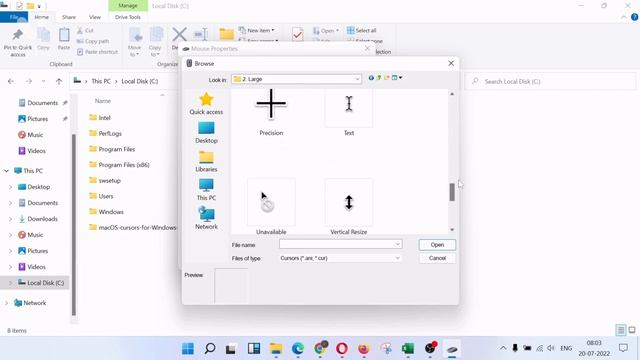Switch to large icons view in status bar

pos(632,330)
